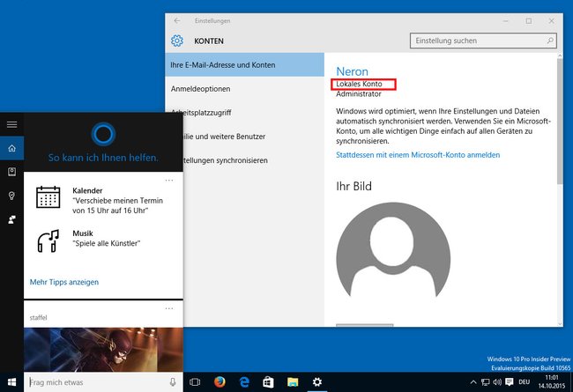Click search magnifier in Einstellung suchen
573x392 pixels.
(550, 41)
